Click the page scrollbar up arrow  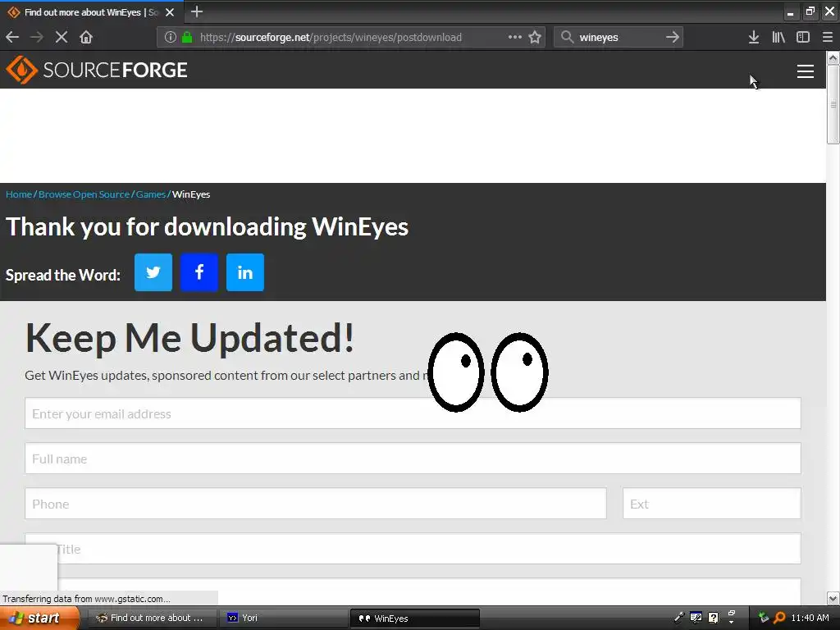[833, 58]
